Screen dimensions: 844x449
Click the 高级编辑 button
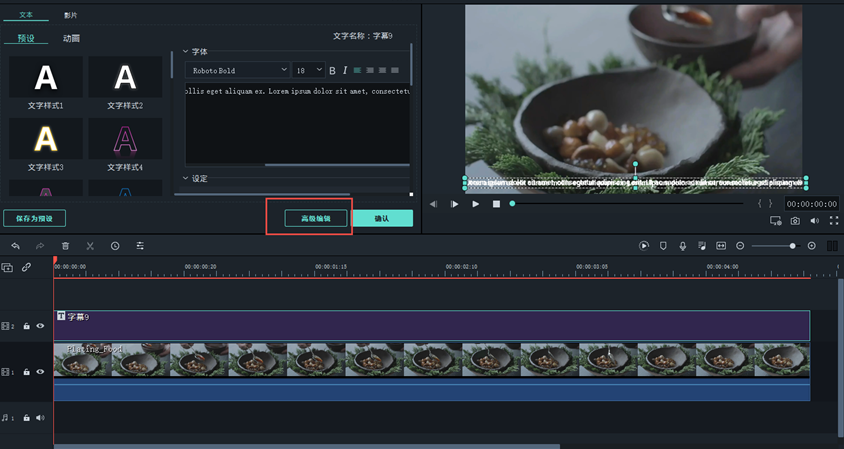coord(315,218)
